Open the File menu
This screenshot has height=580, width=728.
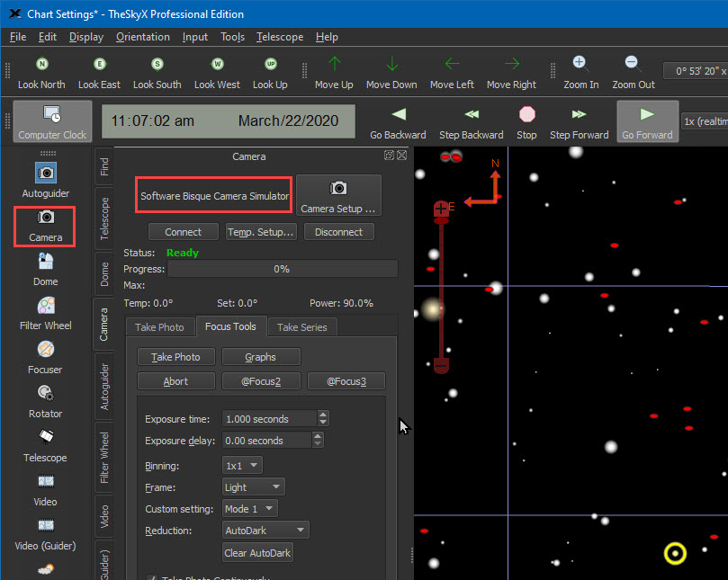coord(18,37)
